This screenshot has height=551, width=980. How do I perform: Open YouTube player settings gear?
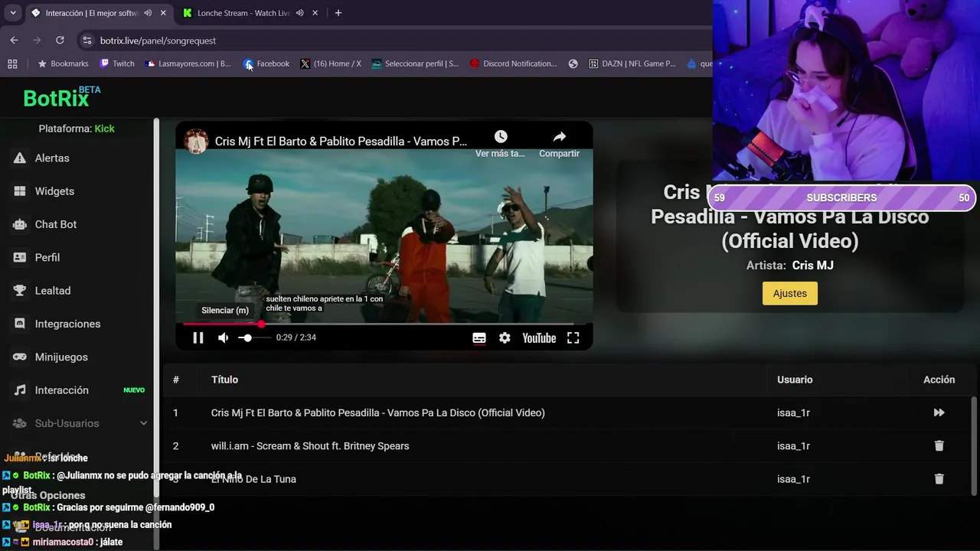(505, 337)
